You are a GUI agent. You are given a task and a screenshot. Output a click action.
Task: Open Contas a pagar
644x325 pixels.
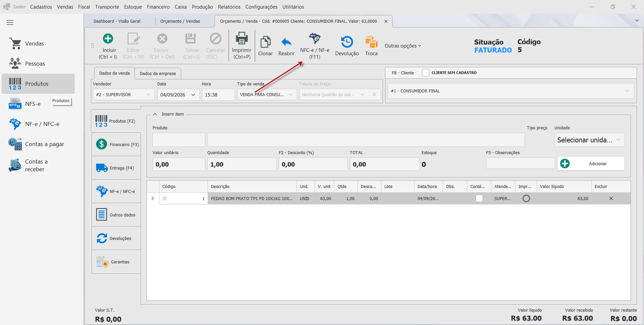pos(38,144)
